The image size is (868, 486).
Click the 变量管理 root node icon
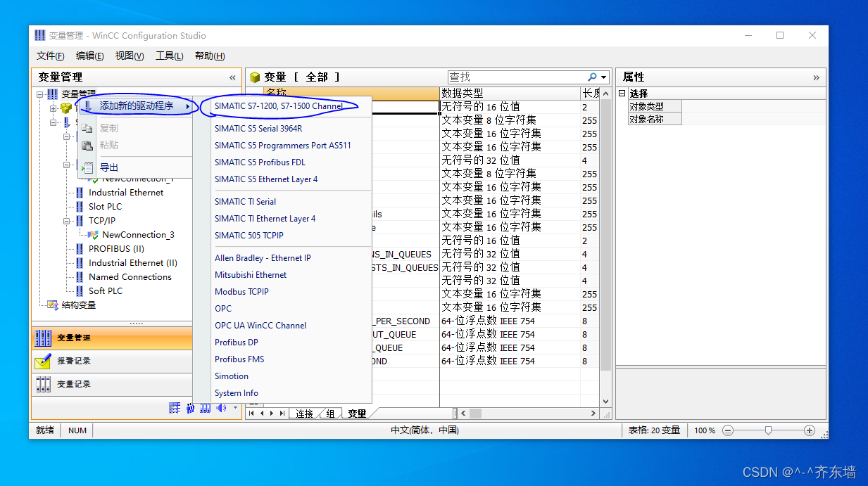point(52,94)
